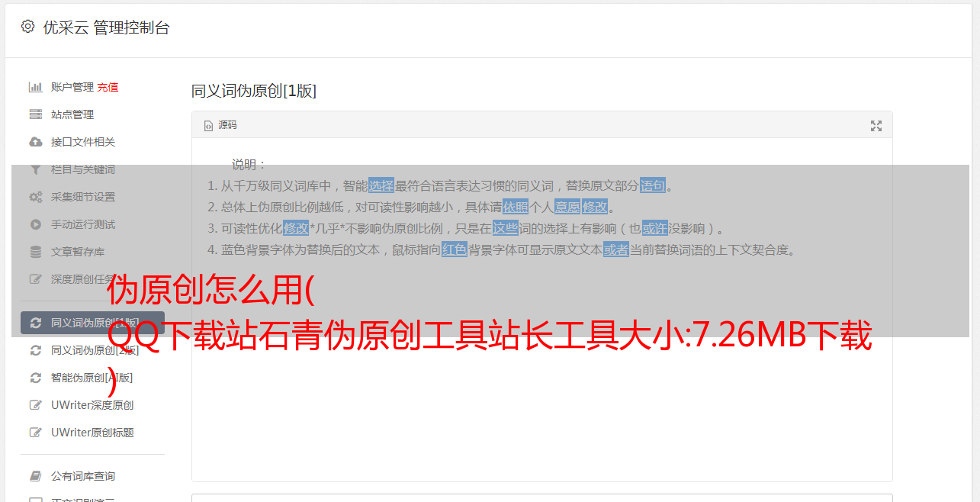Toggle 源码 source view in editor
The image size is (980, 502).
click(220, 125)
